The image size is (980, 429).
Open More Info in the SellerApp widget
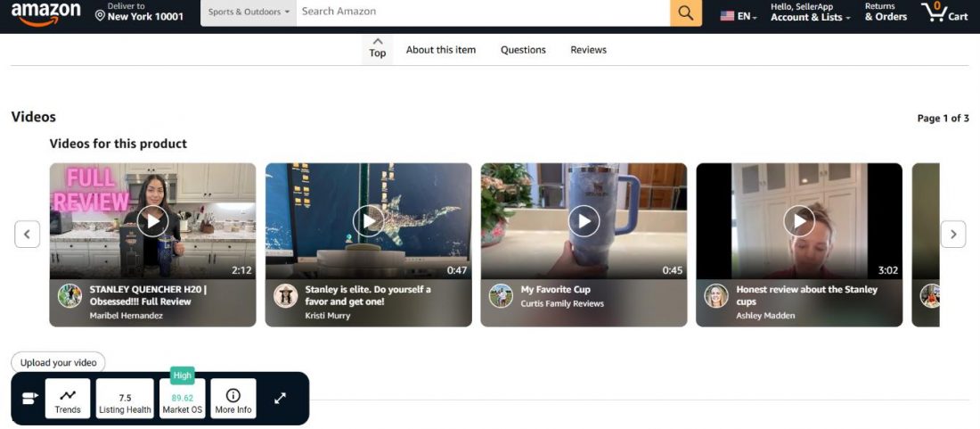[233, 399]
